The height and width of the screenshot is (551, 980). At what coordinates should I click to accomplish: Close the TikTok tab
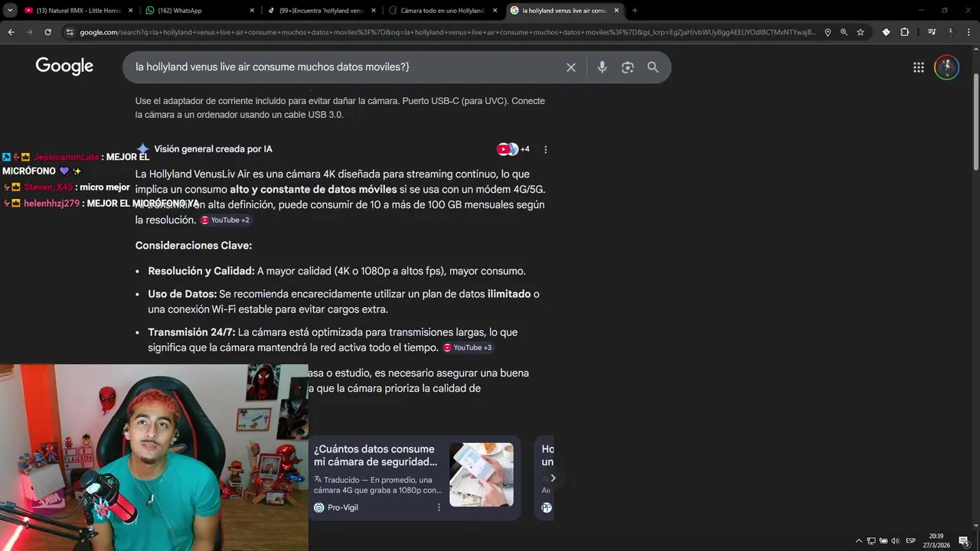[x=374, y=11]
